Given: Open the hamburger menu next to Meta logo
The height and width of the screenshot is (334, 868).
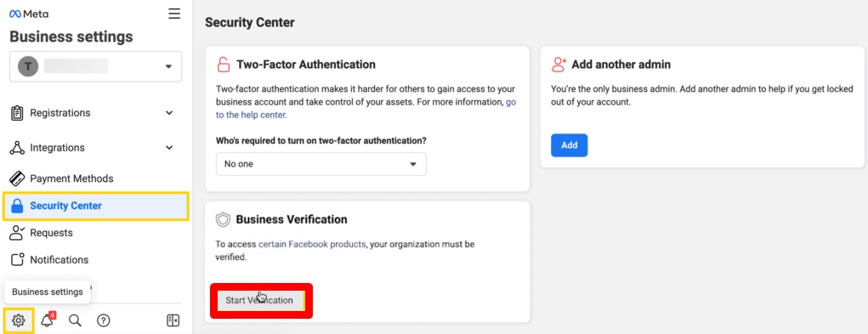Looking at the screenshot, I should point(174,14).
